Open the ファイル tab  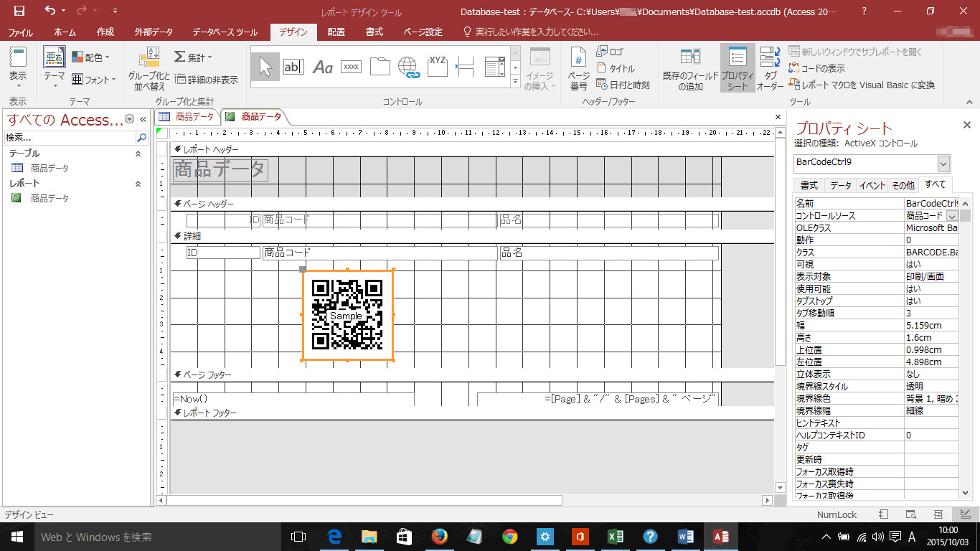click(x=21, y=32)
